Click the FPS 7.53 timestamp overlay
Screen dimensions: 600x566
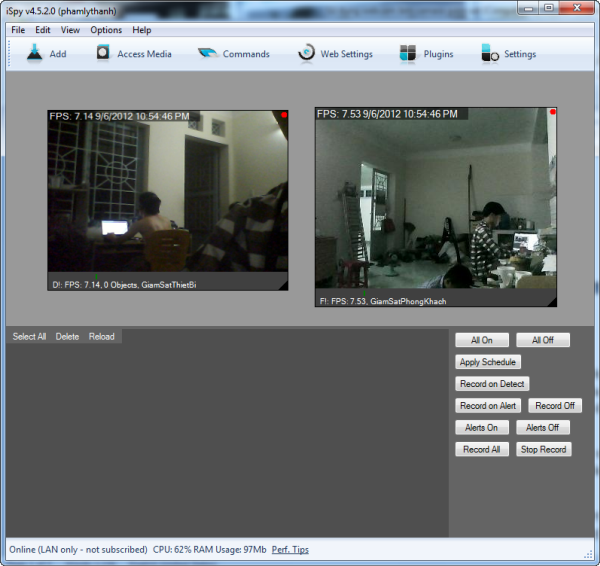coord(387,114)
